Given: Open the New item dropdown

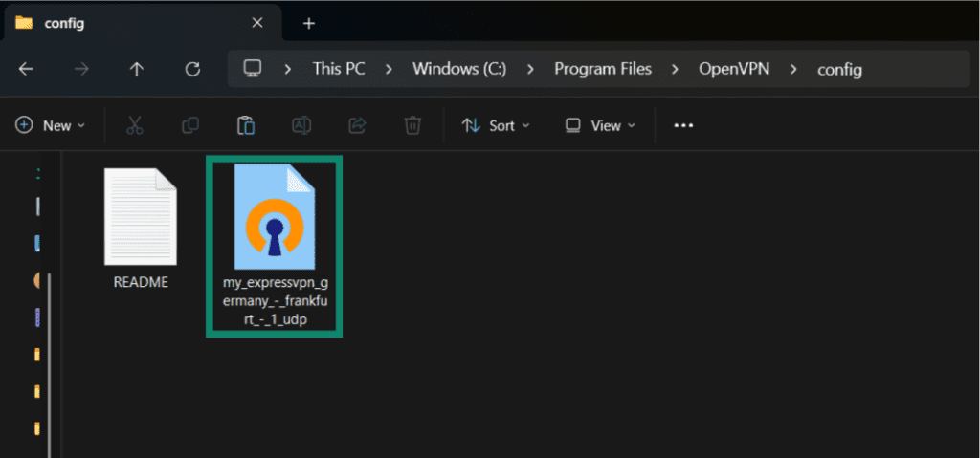Looking at the screenshot, I should click(51, 125).
